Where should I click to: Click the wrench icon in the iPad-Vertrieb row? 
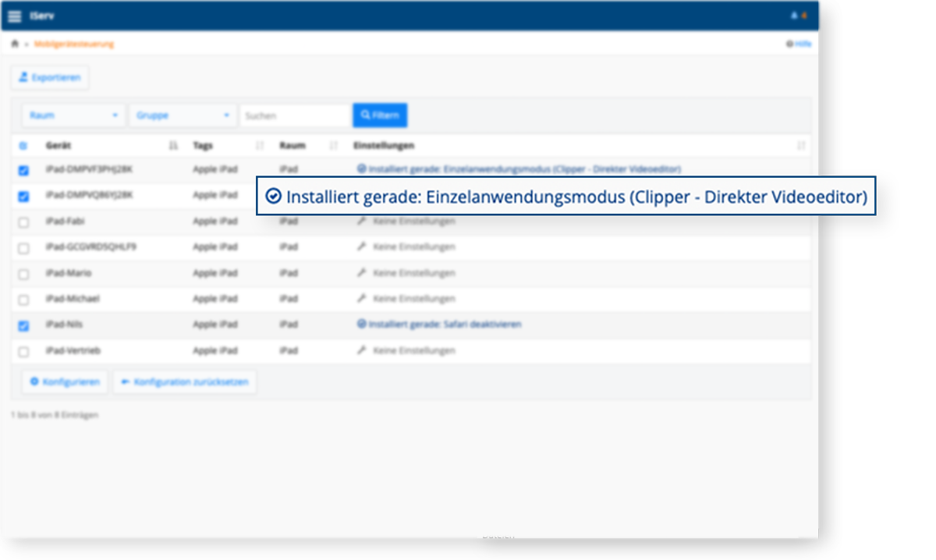[361, 351]
